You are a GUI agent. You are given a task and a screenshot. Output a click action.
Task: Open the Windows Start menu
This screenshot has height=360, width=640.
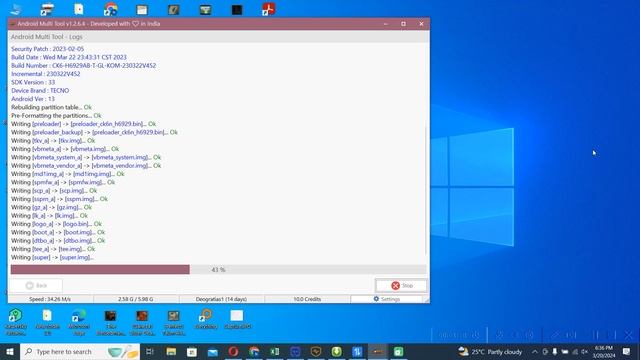coord(10,351)
